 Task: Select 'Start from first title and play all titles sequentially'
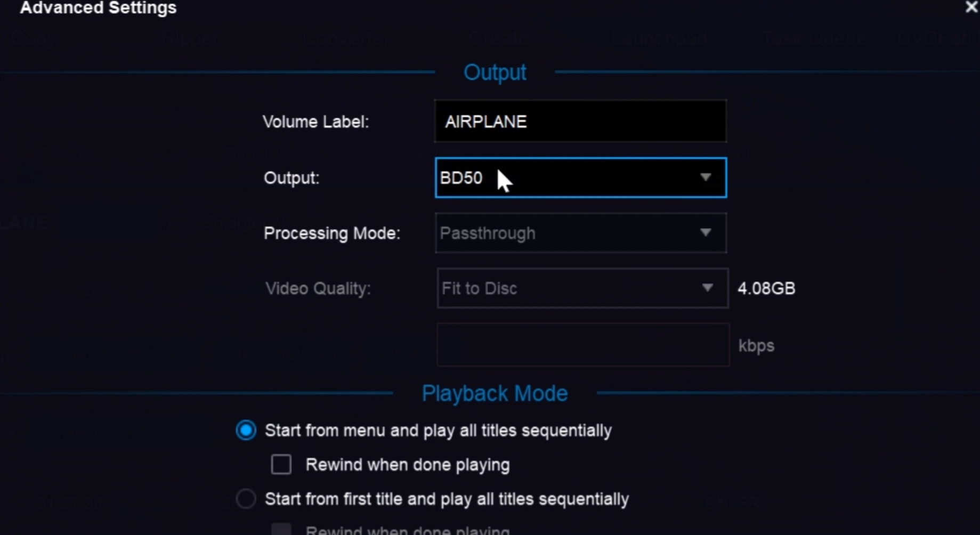pos(246,498)
